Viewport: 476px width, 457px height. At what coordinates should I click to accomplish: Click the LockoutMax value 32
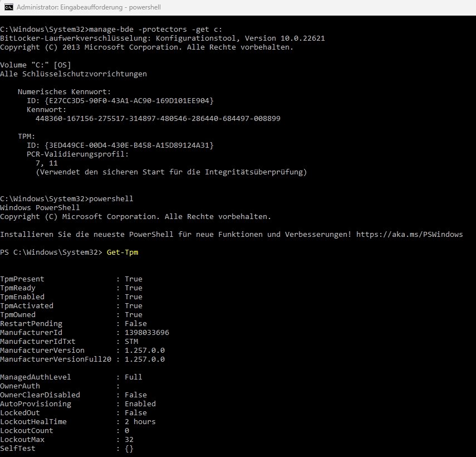[129, 440]
